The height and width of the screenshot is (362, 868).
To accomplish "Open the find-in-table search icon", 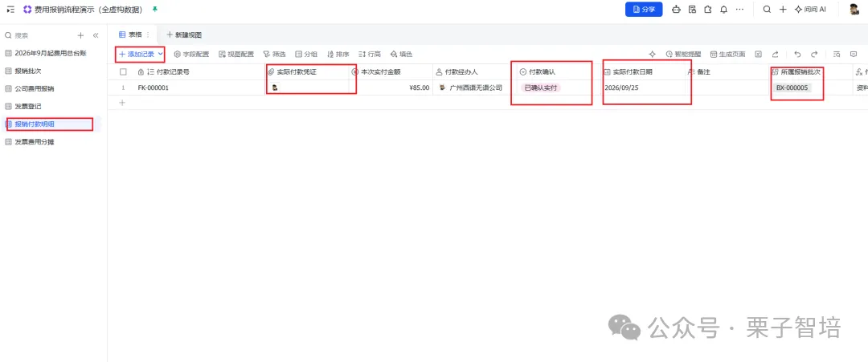I will point(837,54).
